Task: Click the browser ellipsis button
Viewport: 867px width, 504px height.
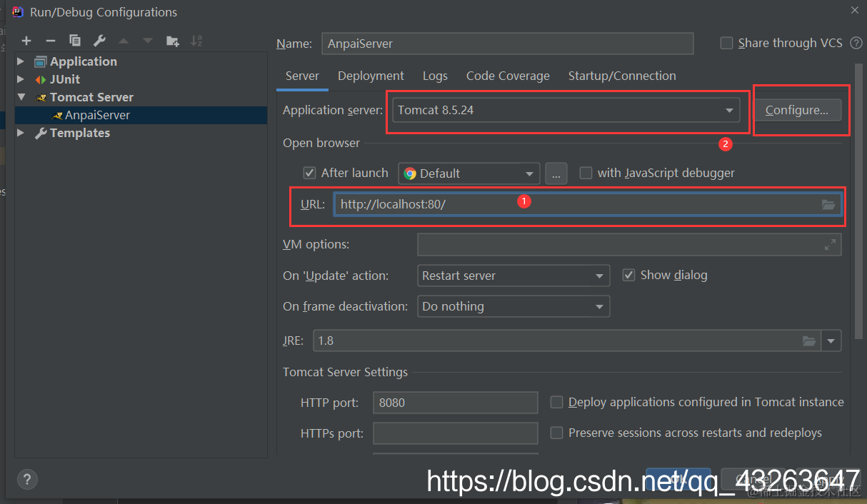Action: [556, 173]
